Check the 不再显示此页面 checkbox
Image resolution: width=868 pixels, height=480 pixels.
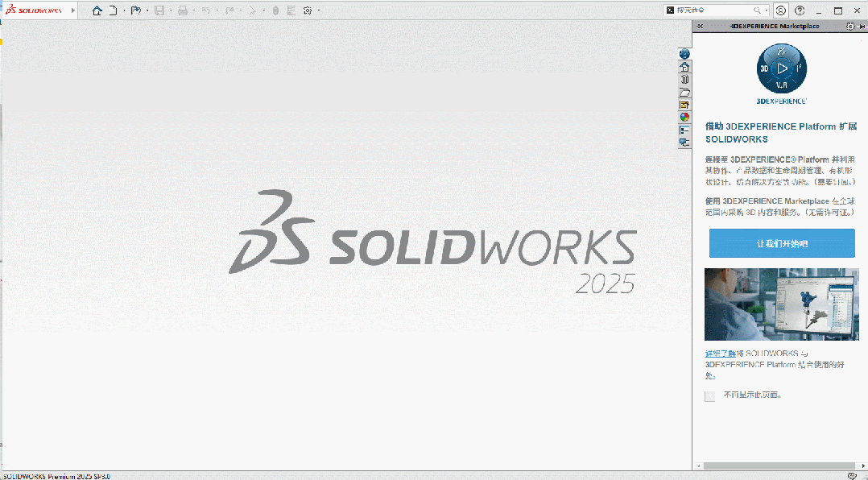pos(709,396)
